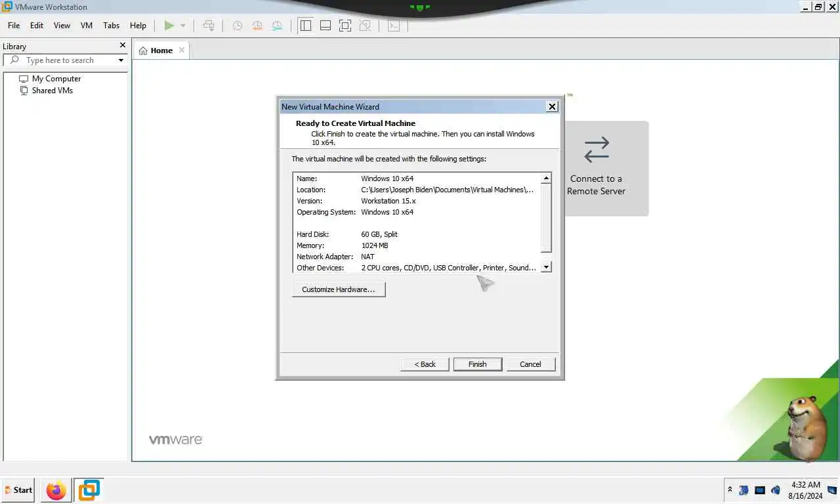The image size is (840, 504).
Task: Click the Operating System row value
Action: pyautogui.click(x=387, y=212)
